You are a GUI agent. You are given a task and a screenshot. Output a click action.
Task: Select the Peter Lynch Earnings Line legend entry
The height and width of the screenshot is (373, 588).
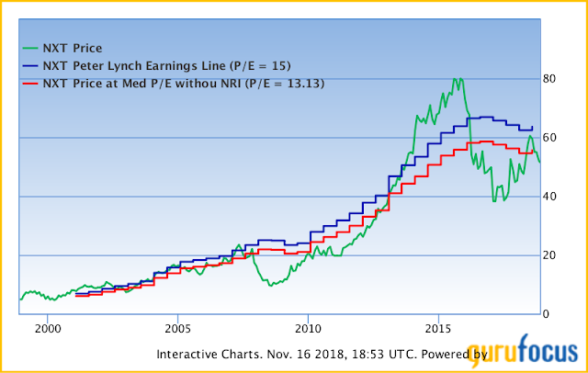[167, 66]
